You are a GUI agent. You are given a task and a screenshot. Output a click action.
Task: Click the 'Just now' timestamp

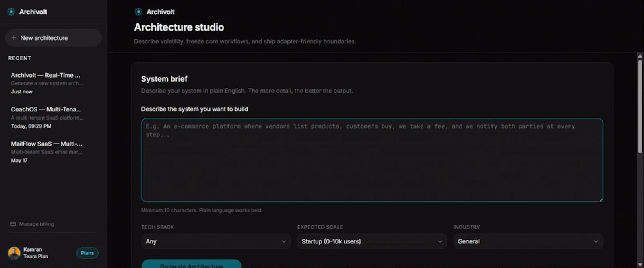click(x=22, y=92)
